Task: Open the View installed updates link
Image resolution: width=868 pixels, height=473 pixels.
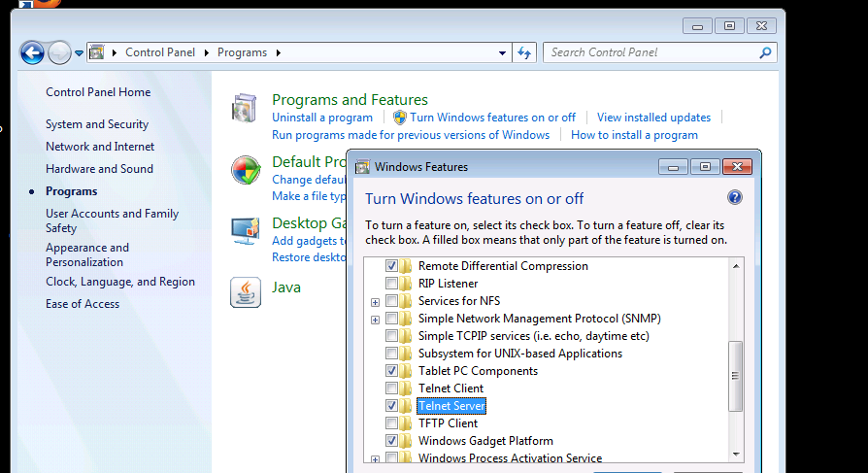Action: [x=653, y=118]
